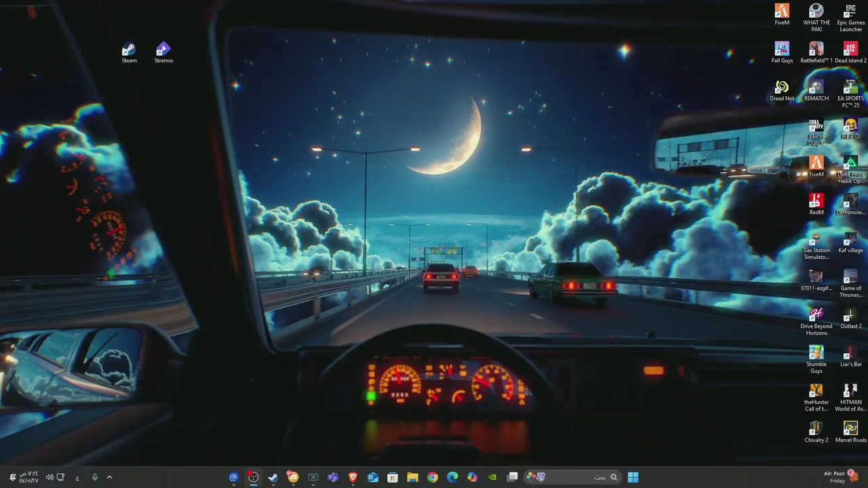Open Drive Beyond Horizons shortcut
The image size is (868, 488).
point(816,321)
